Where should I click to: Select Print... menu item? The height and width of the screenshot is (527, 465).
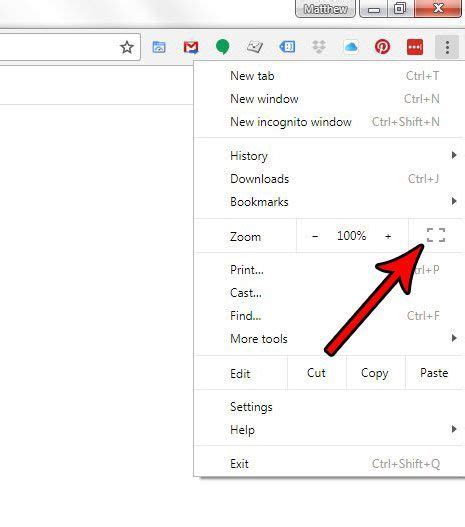point(329,270)
